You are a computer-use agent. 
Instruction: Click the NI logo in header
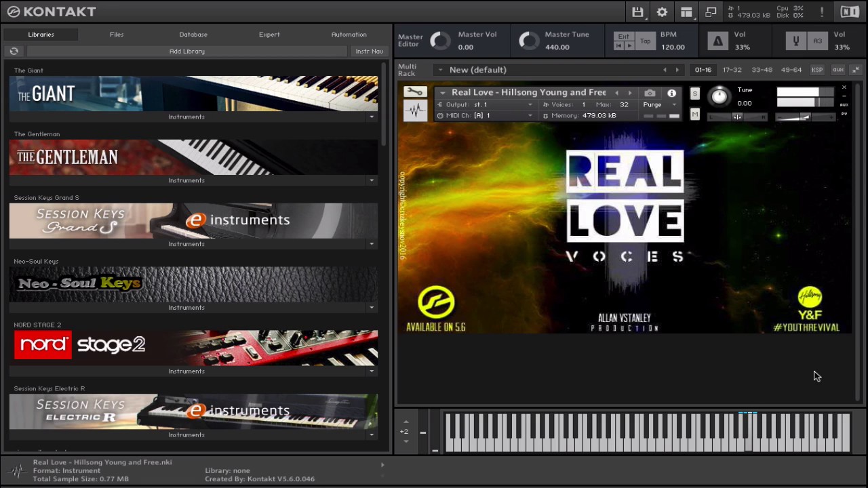(x=850, y=12)
